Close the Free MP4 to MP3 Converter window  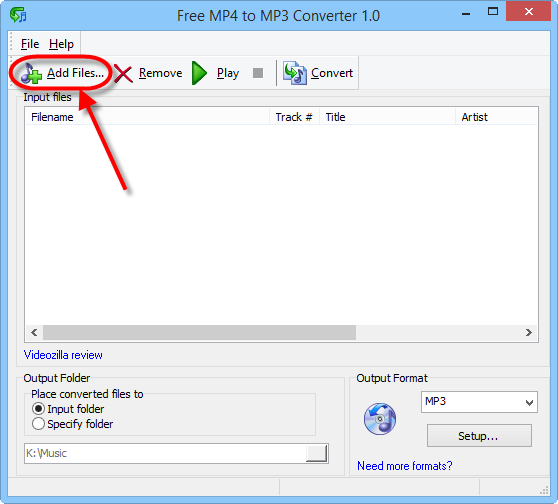coord(529,12)
